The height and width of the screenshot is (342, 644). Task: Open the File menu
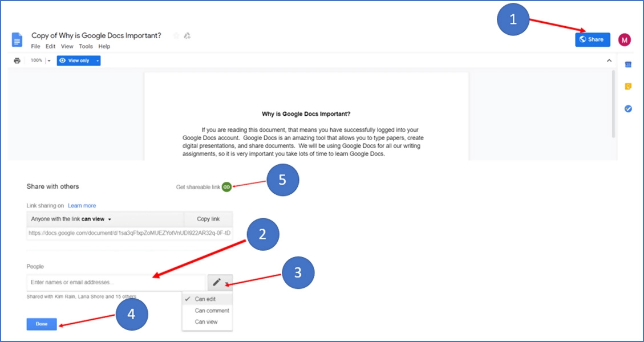click(36, 46)
